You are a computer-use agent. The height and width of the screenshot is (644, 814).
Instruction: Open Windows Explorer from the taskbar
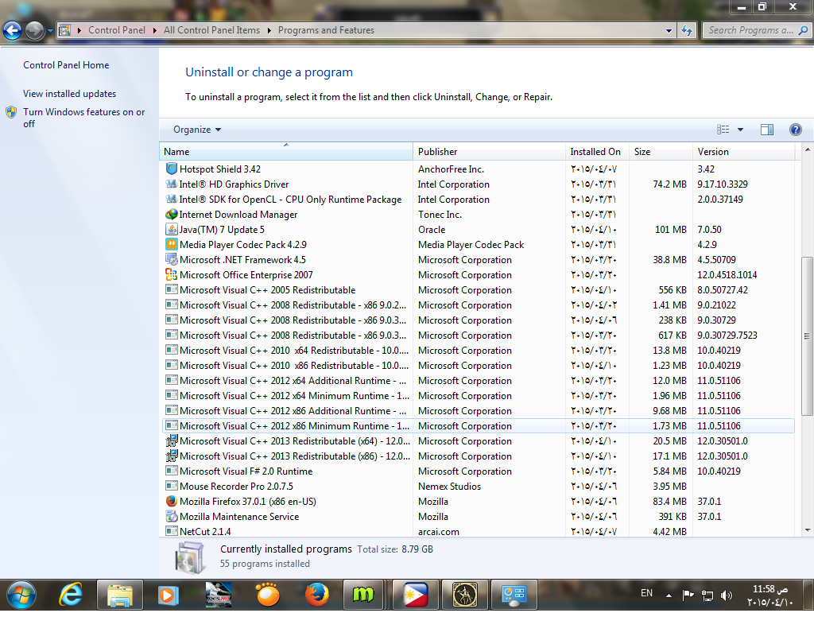(119, 595)
